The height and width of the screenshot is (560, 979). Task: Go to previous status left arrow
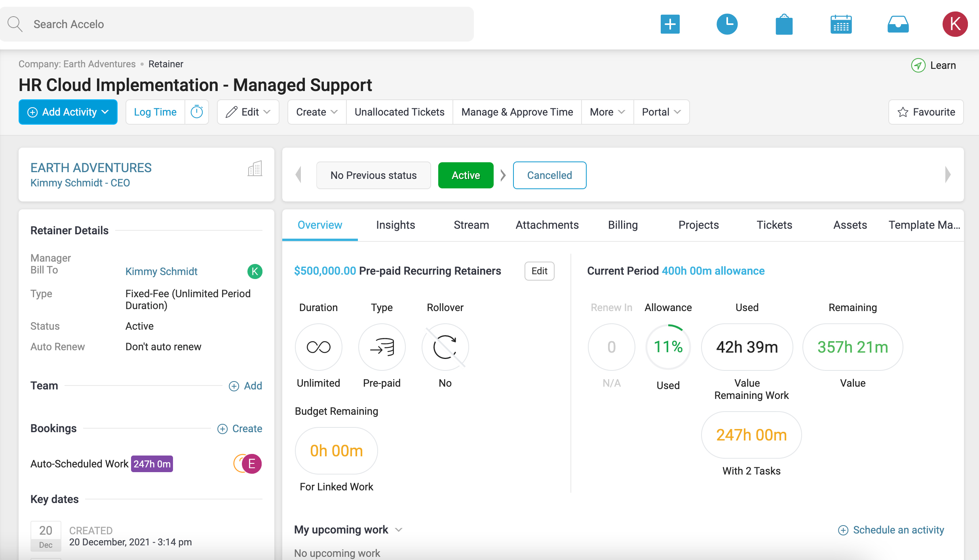pos(298,175)
